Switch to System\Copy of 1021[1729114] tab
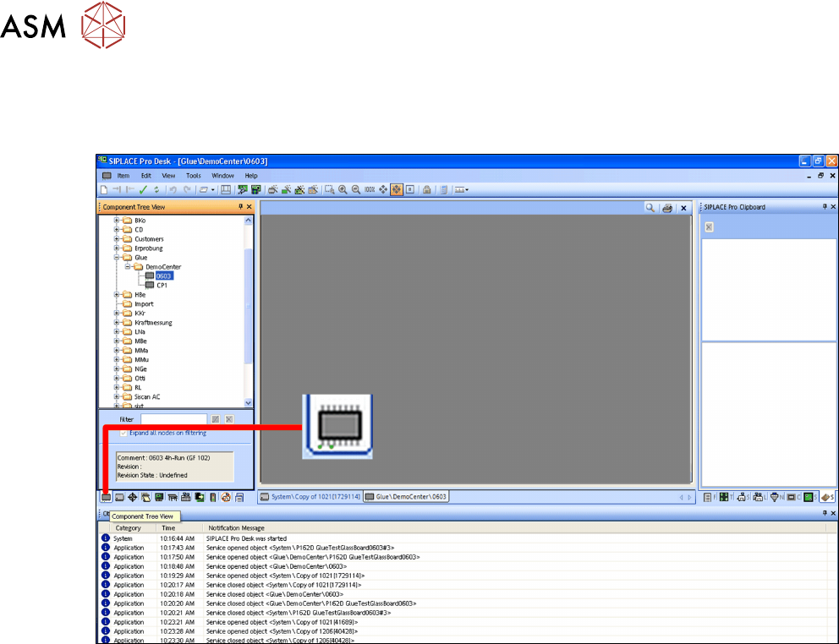 coord(310,497)
